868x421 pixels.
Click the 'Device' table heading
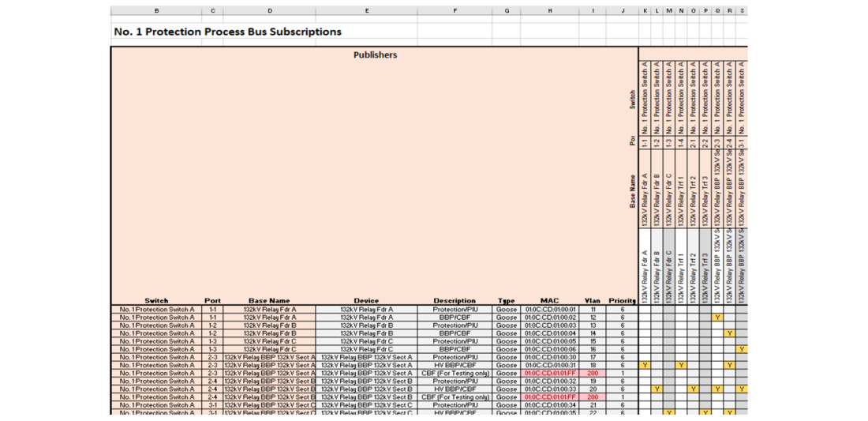(x=366, y=301)
